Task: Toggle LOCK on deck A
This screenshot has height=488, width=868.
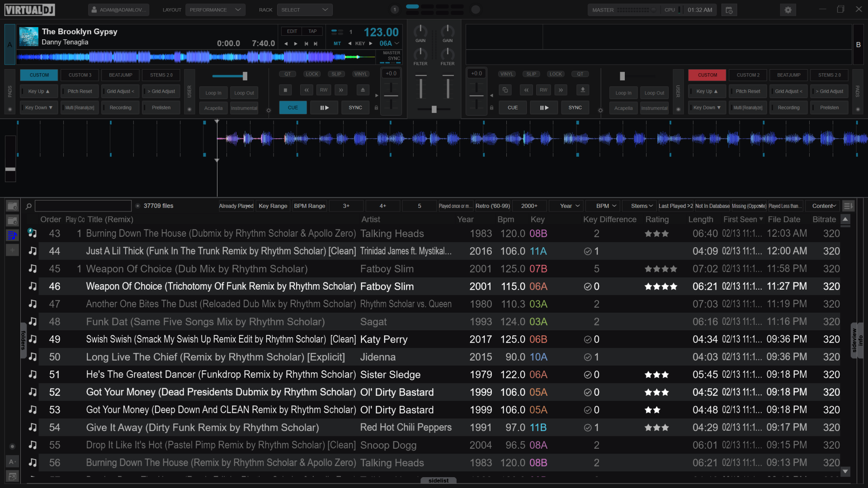Action: (312, 74)
